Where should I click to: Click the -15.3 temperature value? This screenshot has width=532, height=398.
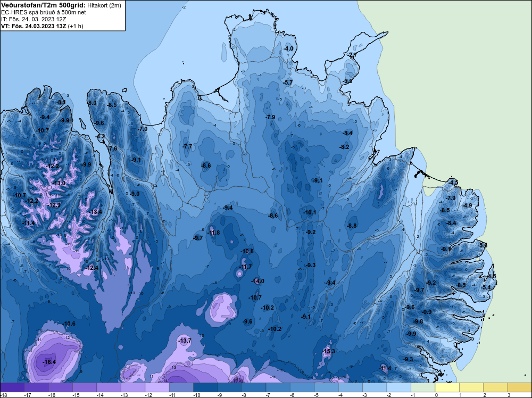click(328, 351)
